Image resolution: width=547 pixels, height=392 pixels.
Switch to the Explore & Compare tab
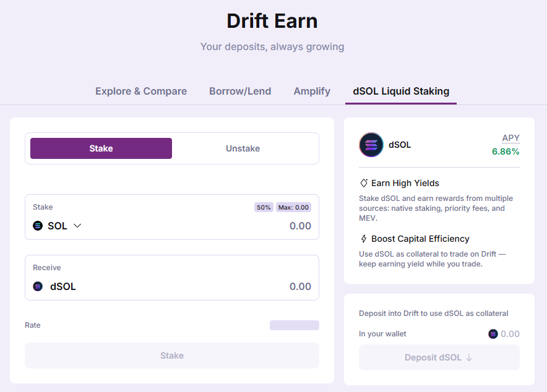tap(140, 91)
